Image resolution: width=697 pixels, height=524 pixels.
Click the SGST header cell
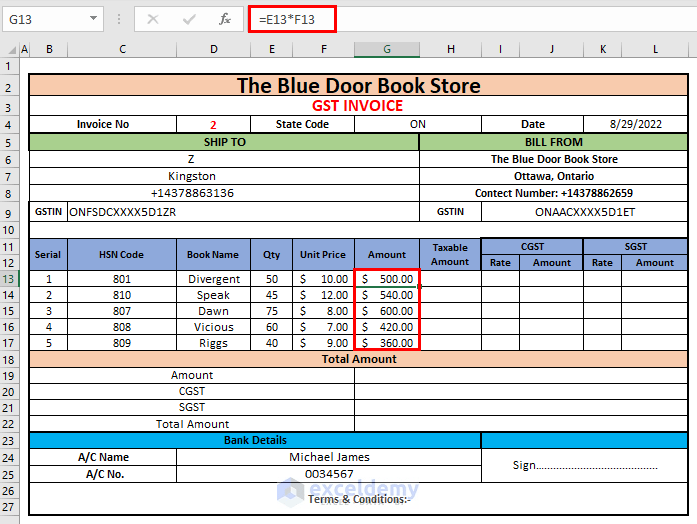click(636, 247)
